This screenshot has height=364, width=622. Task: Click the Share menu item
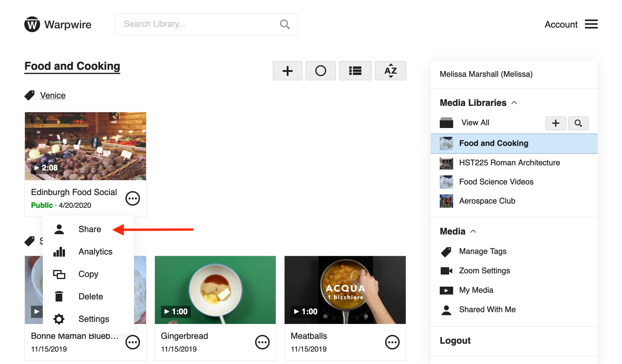89,229
